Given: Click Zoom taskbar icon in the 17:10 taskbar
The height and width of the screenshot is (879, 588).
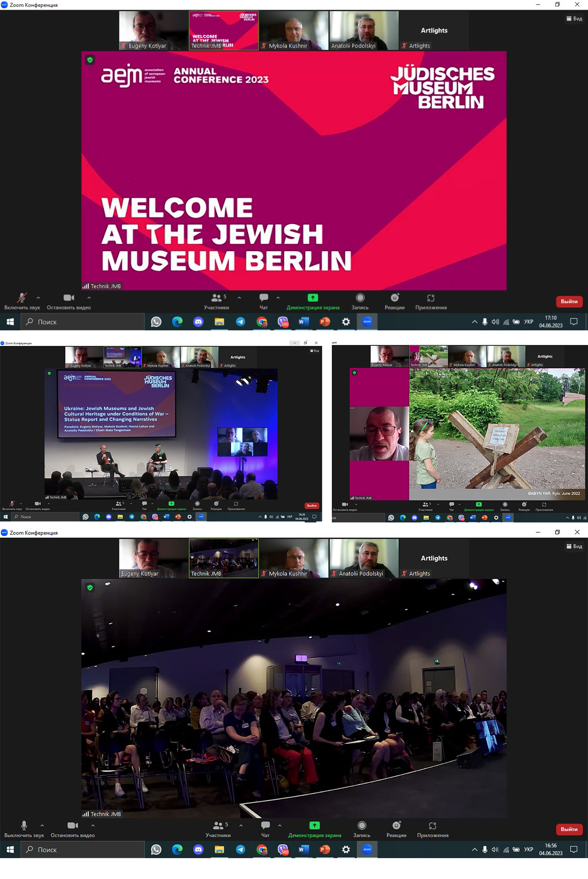Looking at the screenshot, I should click(367, 322).
